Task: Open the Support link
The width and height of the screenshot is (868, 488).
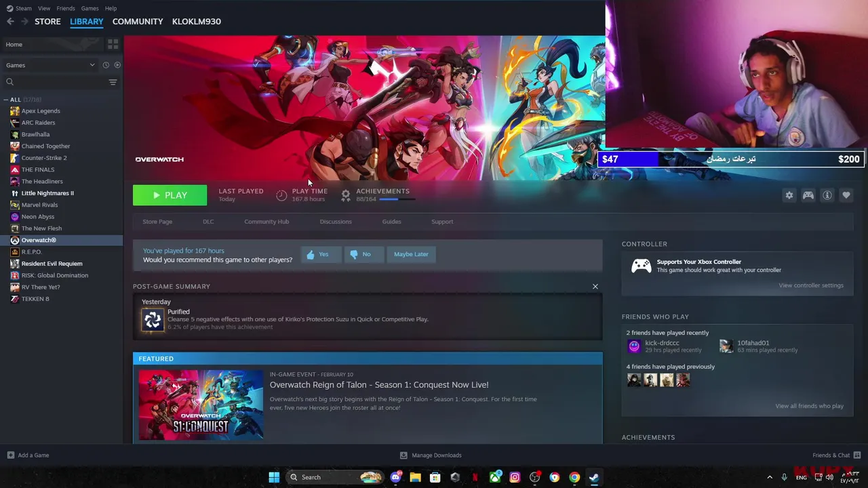Action: pos(442,222)
